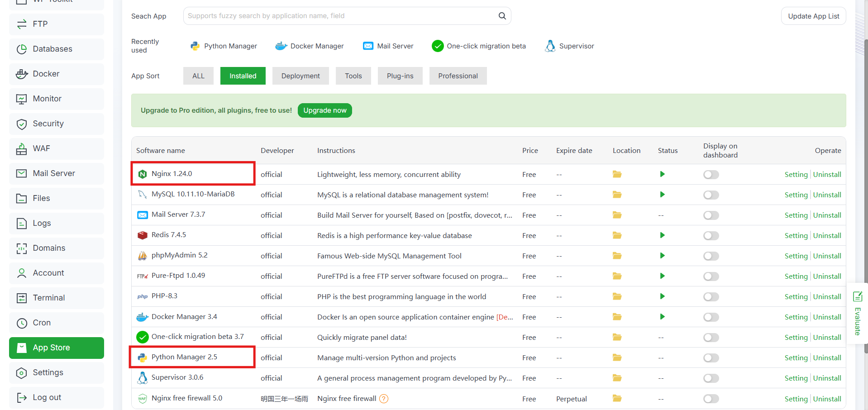Open Nginx folder location icon
Viewport: 868px width, 410px height.
pos(617,174)
